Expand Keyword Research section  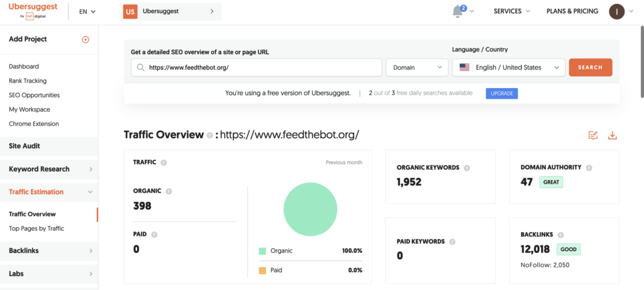tap(49, 169)
